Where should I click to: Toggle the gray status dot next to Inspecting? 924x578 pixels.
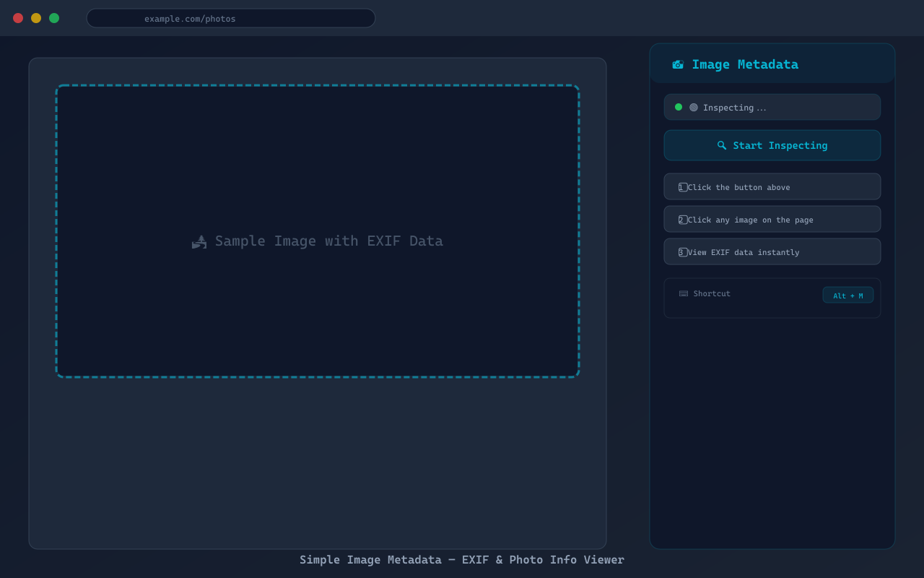click(693, 106)
